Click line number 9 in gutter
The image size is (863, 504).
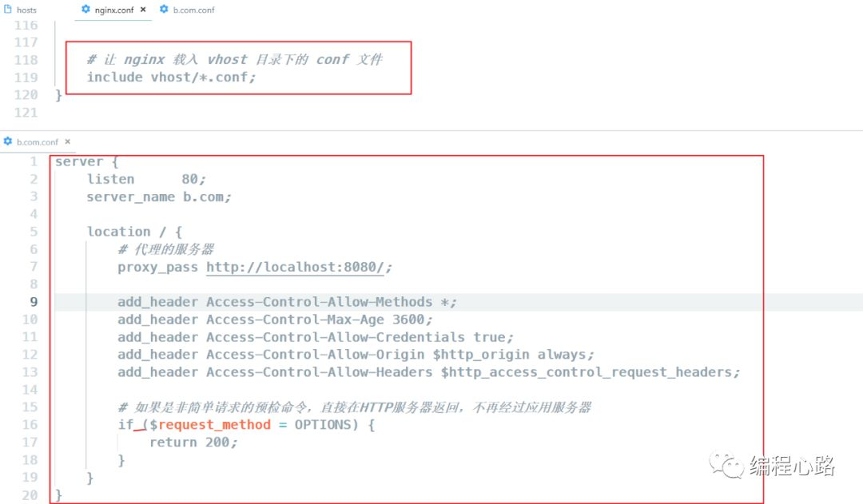click(34, 302)
